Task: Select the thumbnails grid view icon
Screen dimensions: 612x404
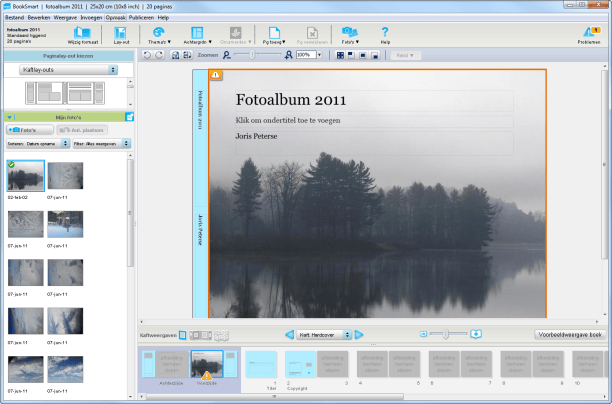Action: point(221,335)
